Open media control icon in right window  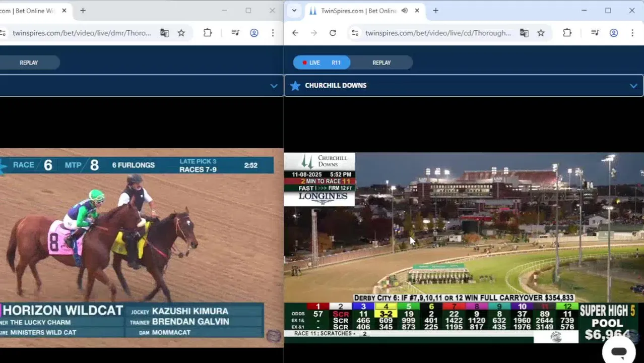point(595,33)
